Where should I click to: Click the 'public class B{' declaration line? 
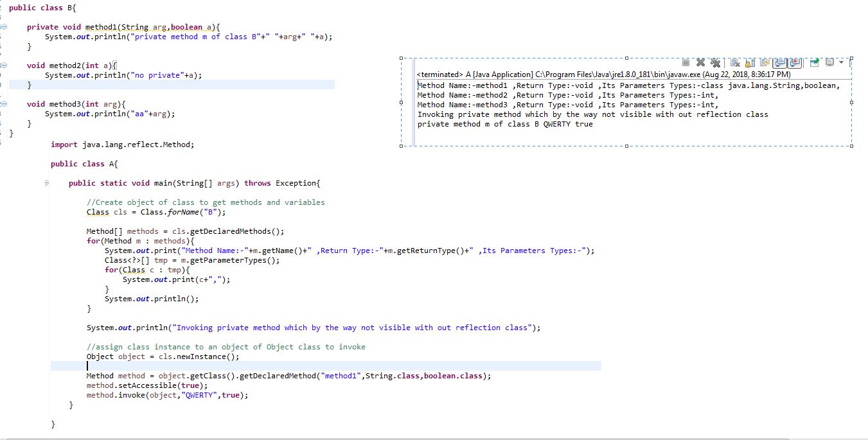43,8
